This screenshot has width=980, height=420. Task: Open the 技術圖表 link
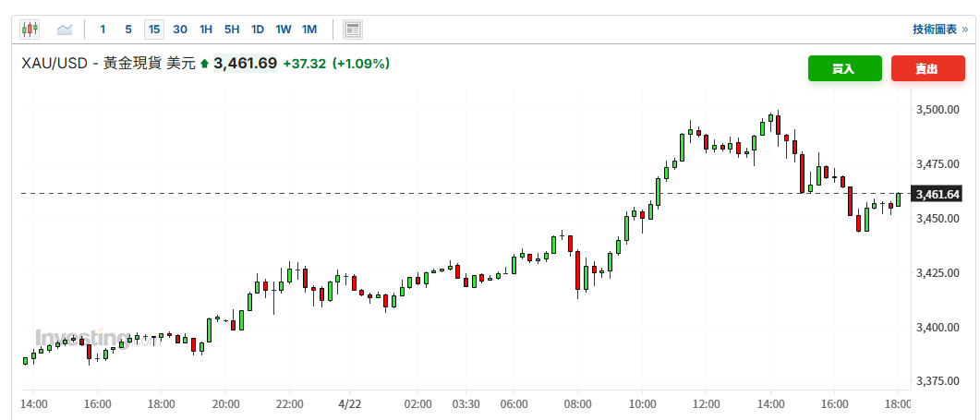940,30
